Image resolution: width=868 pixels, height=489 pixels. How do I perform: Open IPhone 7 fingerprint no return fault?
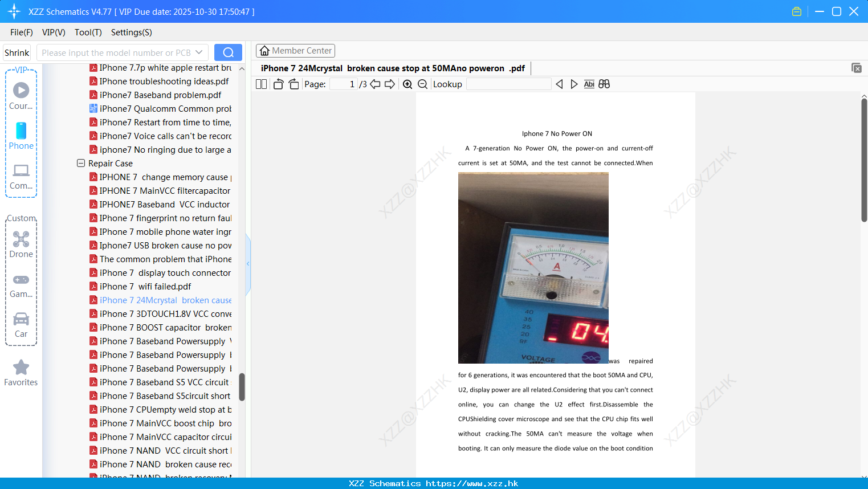[160, 218]
